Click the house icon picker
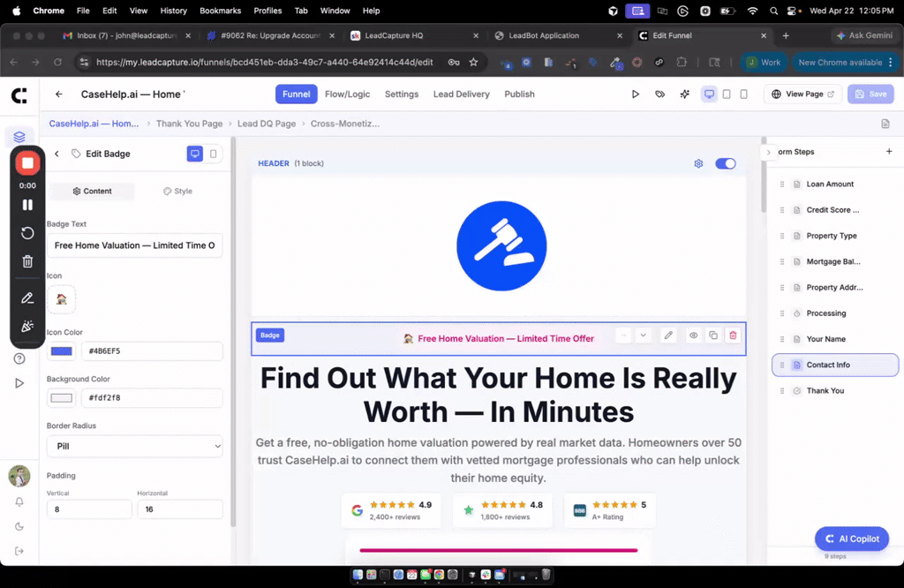Viewport: 904px width, 588px height. pos(61,299)
